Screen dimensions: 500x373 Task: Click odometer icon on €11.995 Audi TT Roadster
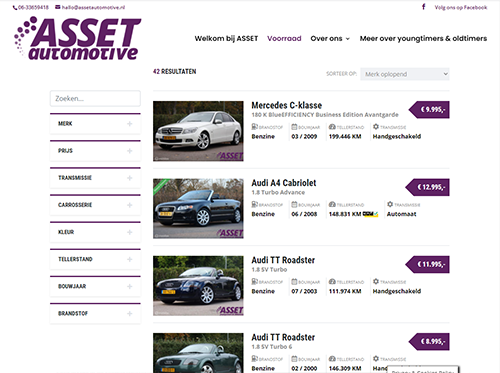coord(332,282)
